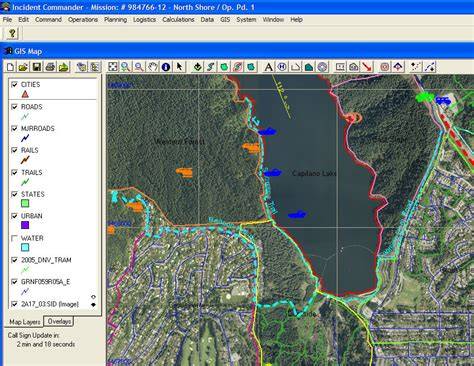Select the red arrow drawing tool

[x=367, y=67]
